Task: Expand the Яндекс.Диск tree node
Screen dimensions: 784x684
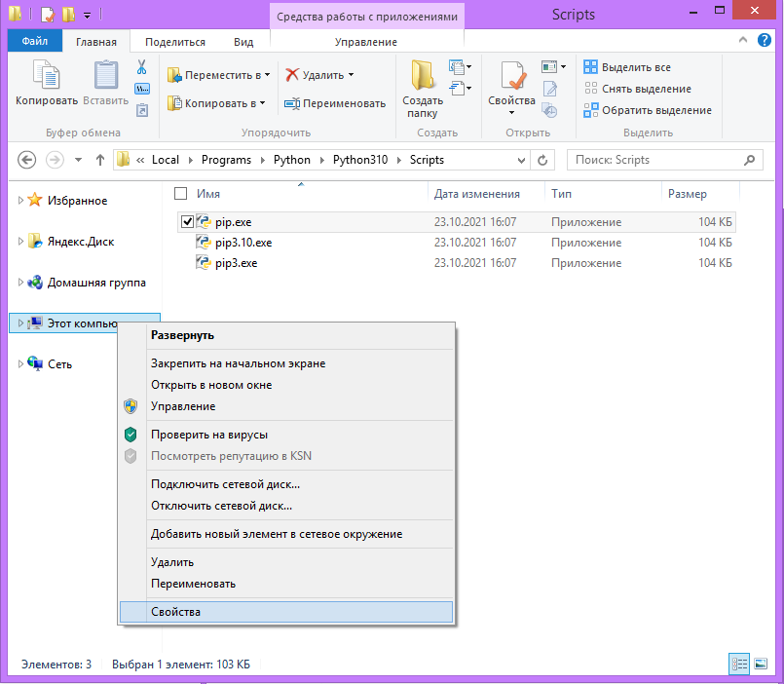Action: coord(20,242)
